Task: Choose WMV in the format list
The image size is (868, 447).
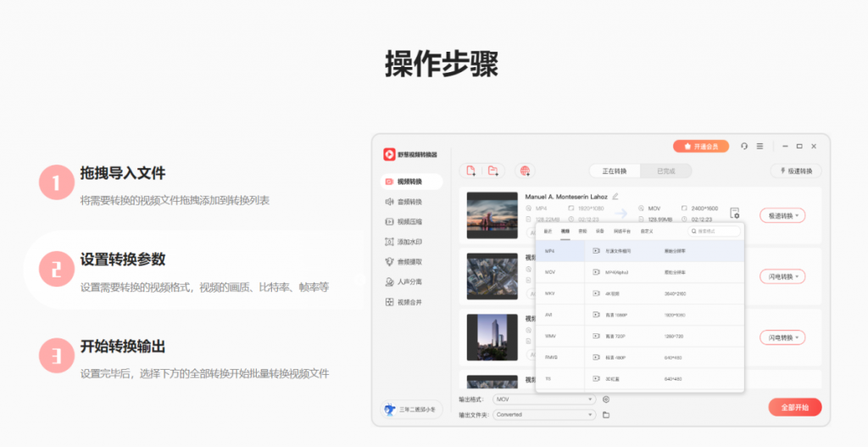Action: pos(560,336)
